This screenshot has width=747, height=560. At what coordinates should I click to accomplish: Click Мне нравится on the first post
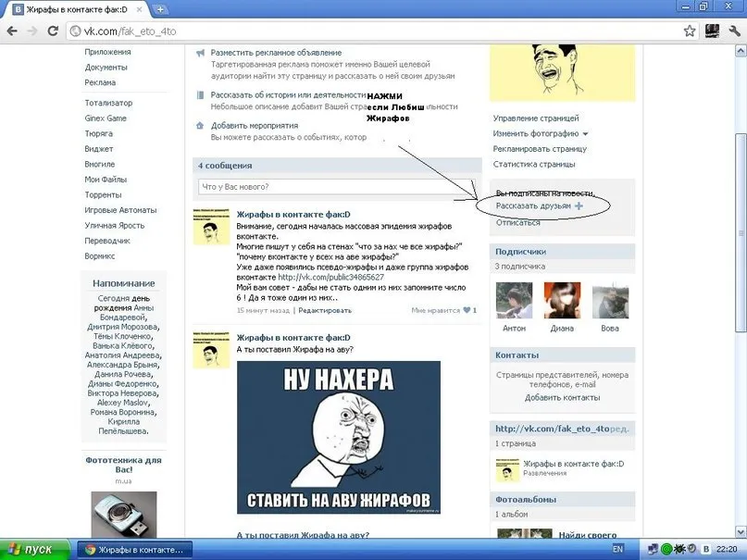click(435, 310)
